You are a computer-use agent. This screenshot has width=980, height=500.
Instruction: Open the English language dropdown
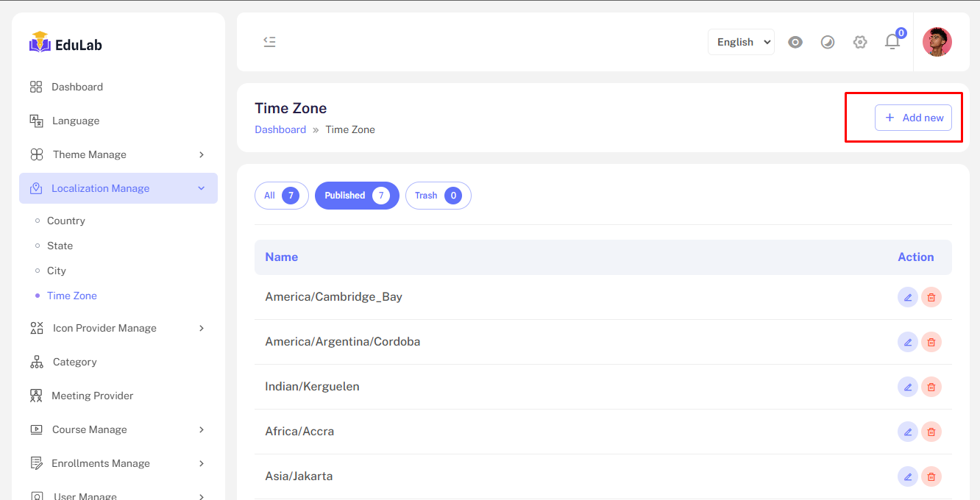pyautogui.click(x=741, y=42)
